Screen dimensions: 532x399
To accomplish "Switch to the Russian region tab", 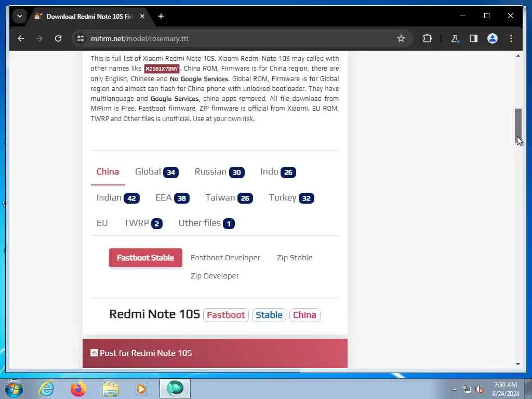I will [x=219, y=172].
